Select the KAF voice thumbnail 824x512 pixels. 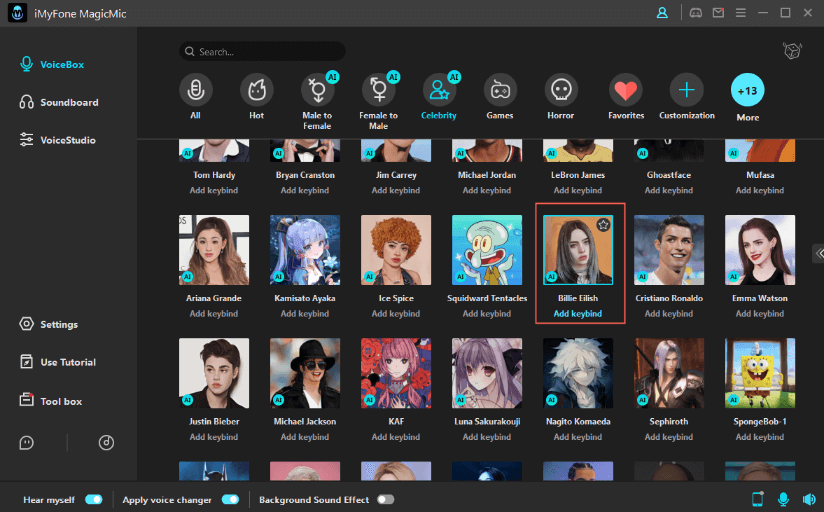pyautogui.click(x=396, y=373)
